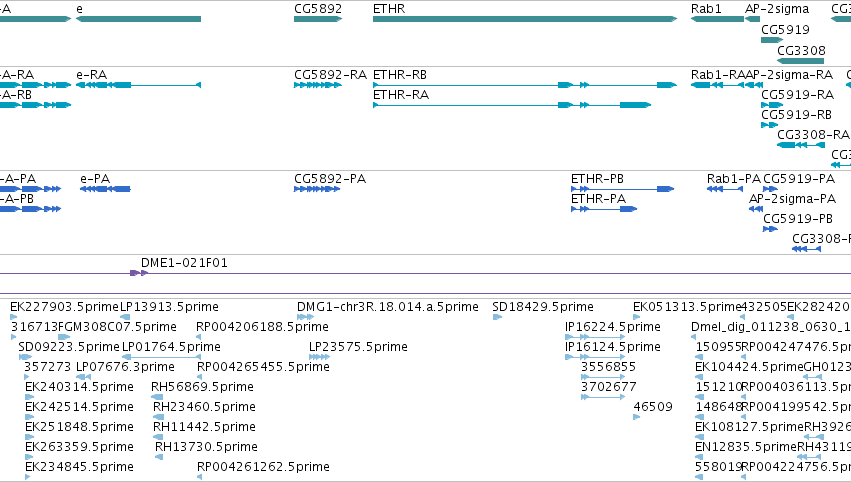851x482 pixels.
Task: Click the DMG1-chr3R.18.014.a.5prime label
Action: tap(388, 307)
